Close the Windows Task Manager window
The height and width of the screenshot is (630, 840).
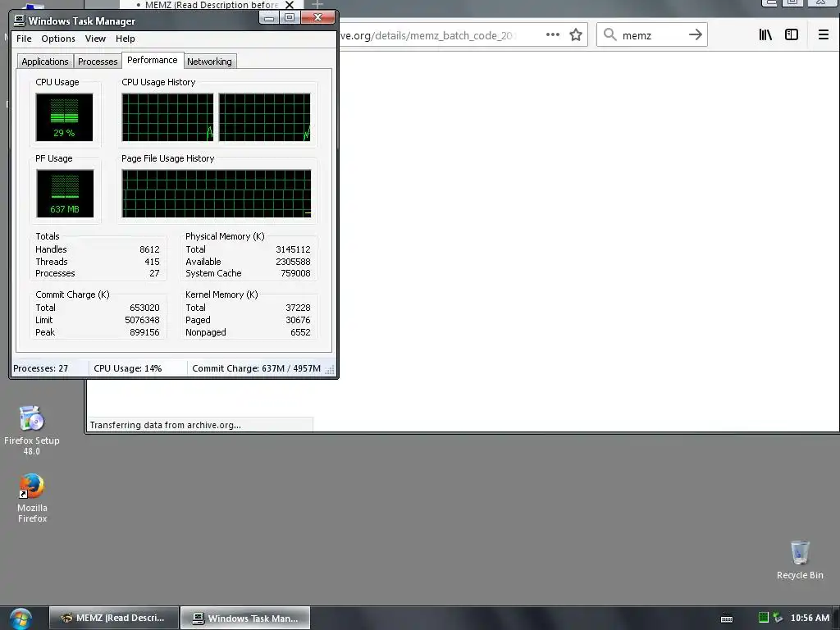coord(317,18)
